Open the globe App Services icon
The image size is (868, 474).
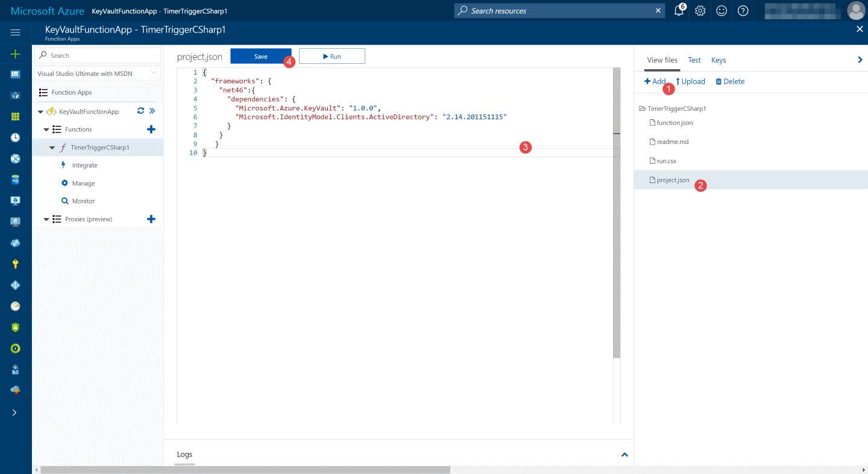pyautogui.click(x=16, y=158)
